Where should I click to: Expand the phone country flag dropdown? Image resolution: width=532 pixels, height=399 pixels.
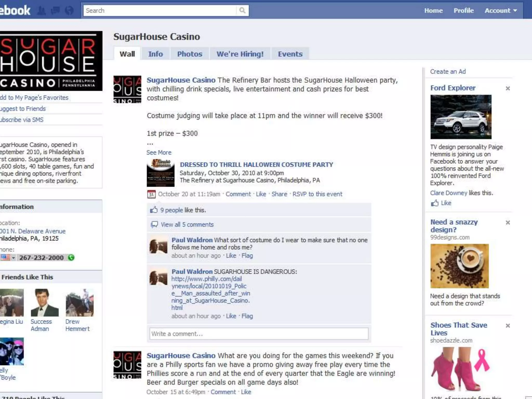(13, 258)
